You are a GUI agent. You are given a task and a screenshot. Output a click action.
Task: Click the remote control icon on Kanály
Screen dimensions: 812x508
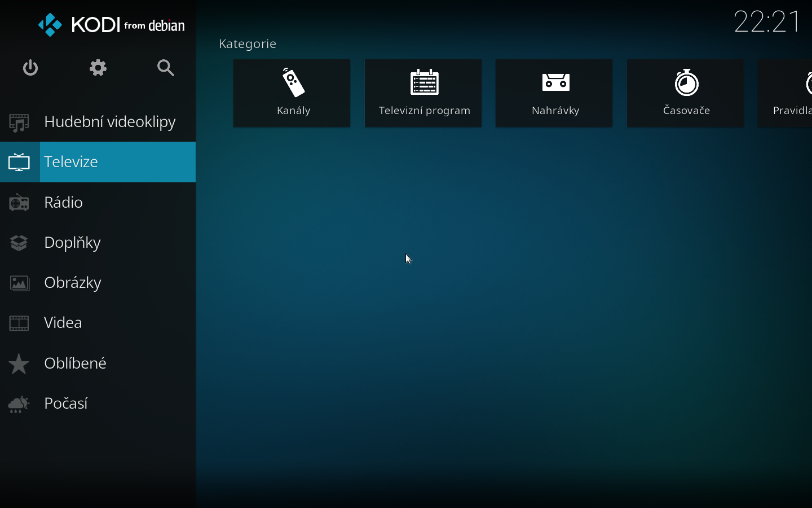(293, 82)
